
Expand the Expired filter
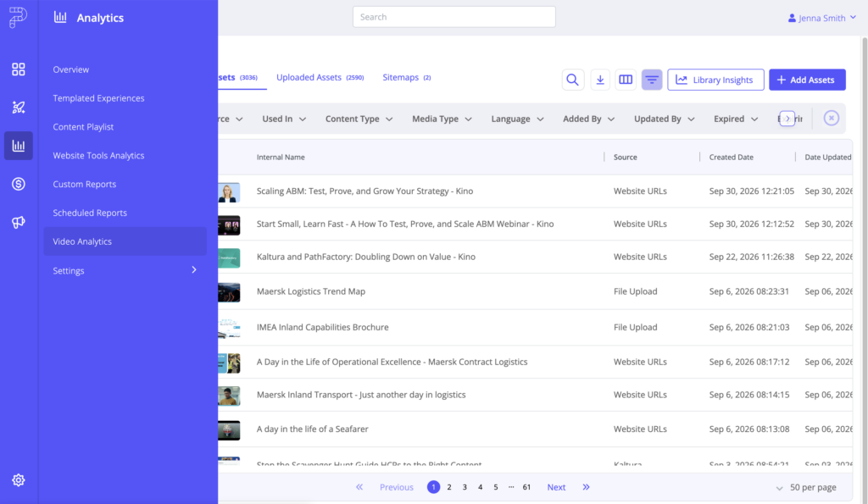click(736, 119)
